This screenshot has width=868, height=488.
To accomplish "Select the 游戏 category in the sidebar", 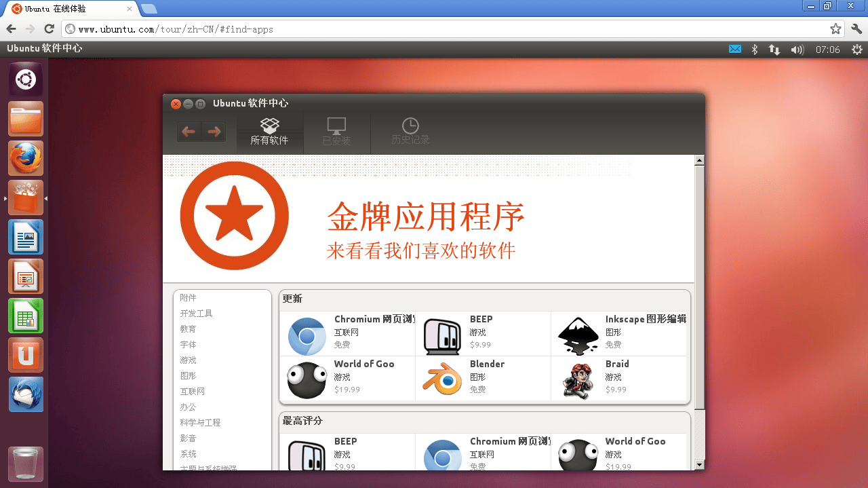I will 189,360.
